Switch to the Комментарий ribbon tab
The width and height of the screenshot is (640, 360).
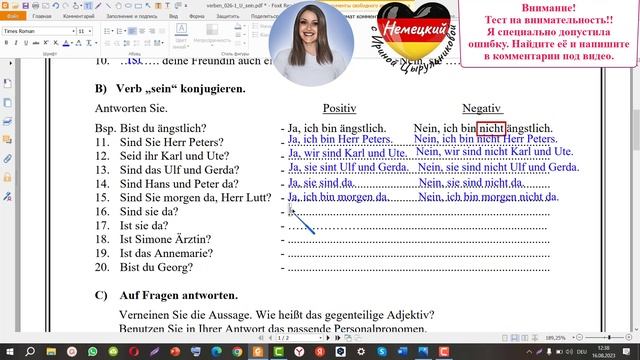pyautogui.click(x=79, y=16)
